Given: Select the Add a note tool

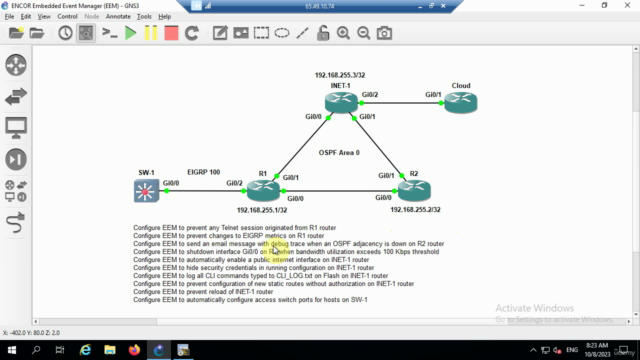Looking at the screenshot, I should tap(220, 33).
